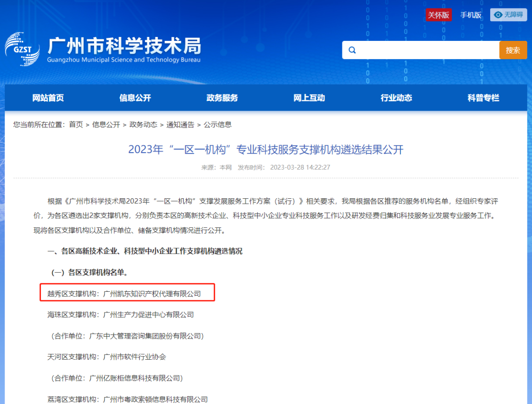532x404 pixels.
Task: Enable 无障碍 accessibility mode
Action: click(508, 15)
